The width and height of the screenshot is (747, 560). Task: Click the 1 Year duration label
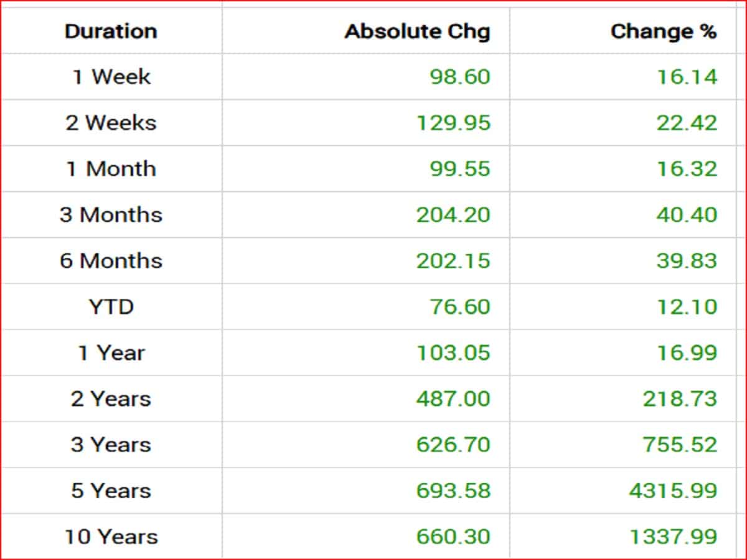point(111,353)
